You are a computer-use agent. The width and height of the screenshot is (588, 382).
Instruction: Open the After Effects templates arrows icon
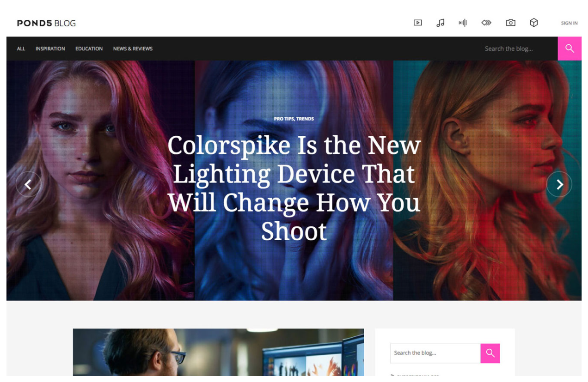pos(486,23)
